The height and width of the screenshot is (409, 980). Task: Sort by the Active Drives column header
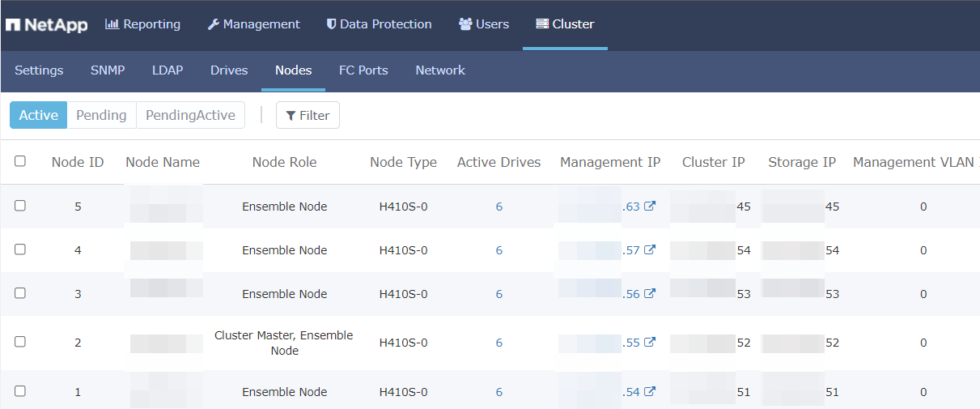pyautogui.click(x=499, y=162)
